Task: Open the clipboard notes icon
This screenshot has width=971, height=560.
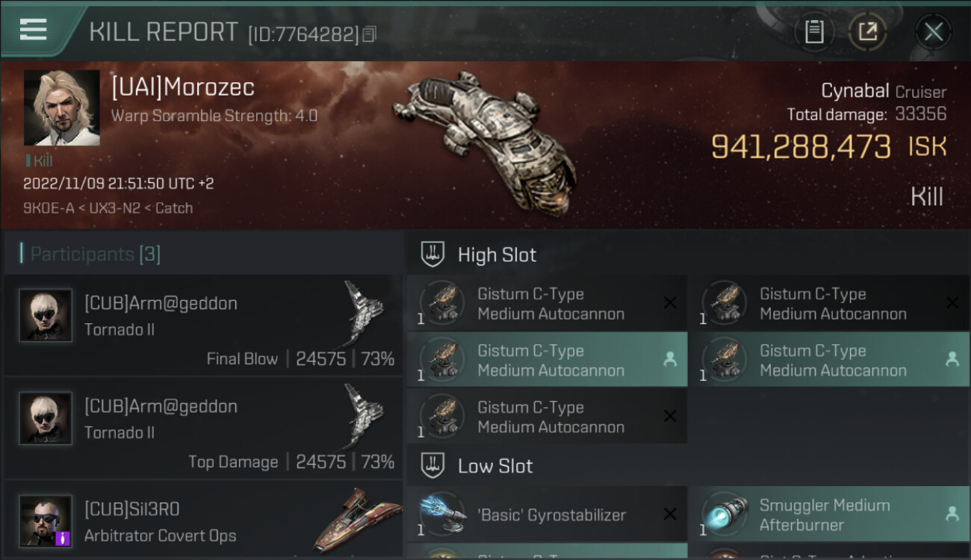Action: click(x=814, y=31)
